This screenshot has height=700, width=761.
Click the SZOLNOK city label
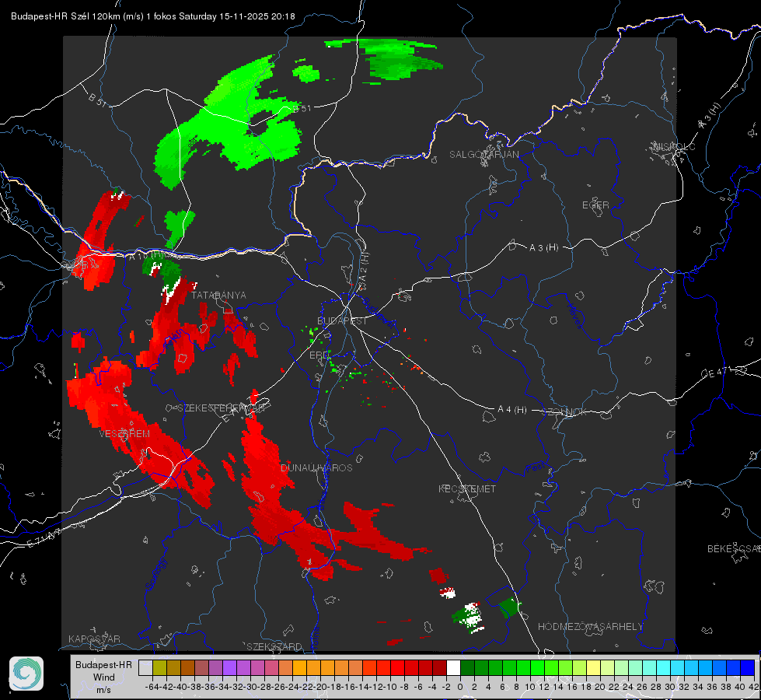564,412
